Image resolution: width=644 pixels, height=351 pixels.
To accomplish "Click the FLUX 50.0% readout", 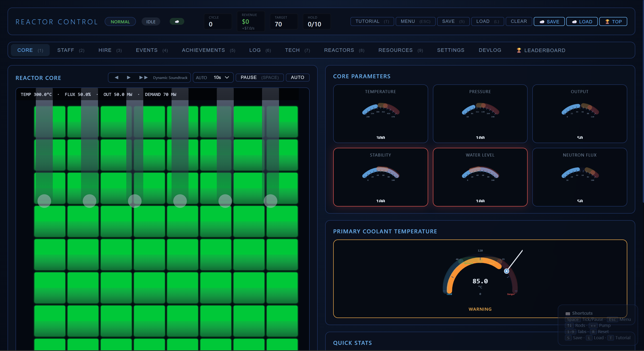I will (78, 94).
